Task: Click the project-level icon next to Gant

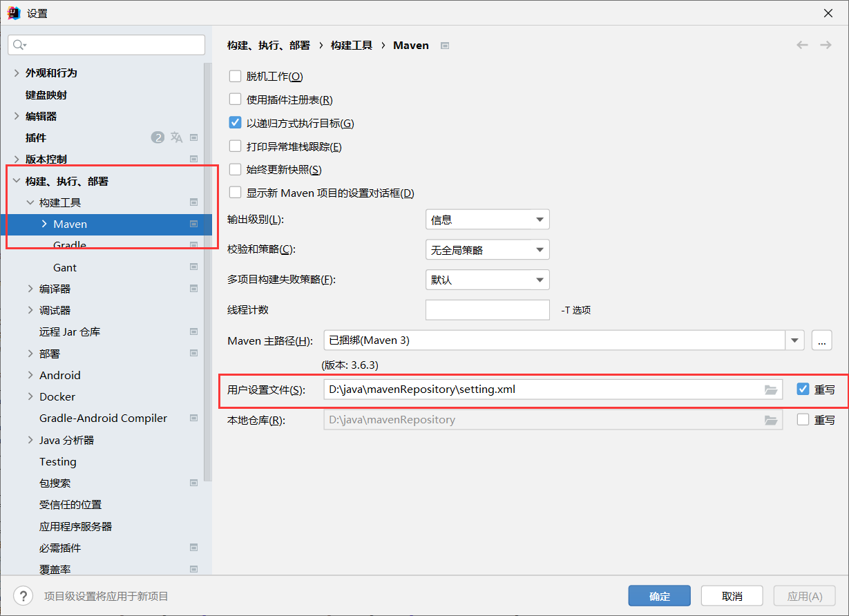Action: click(x=194, y=267)
